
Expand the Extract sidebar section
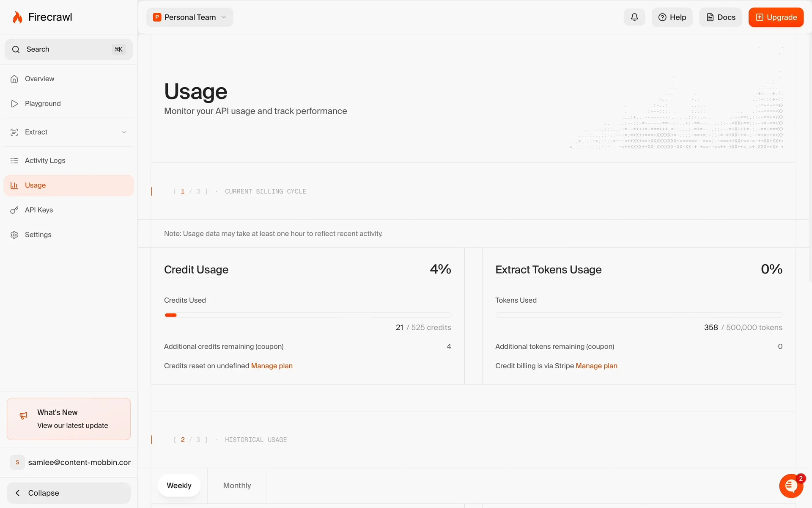click(x=69, y=132)
